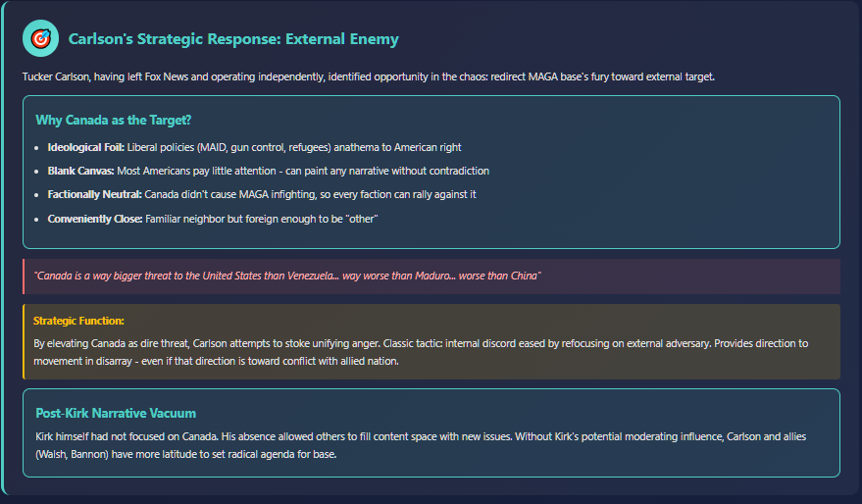Click the yellow "Strategic Function:" label
Screen dimensions: 862x504
(78, 321)
